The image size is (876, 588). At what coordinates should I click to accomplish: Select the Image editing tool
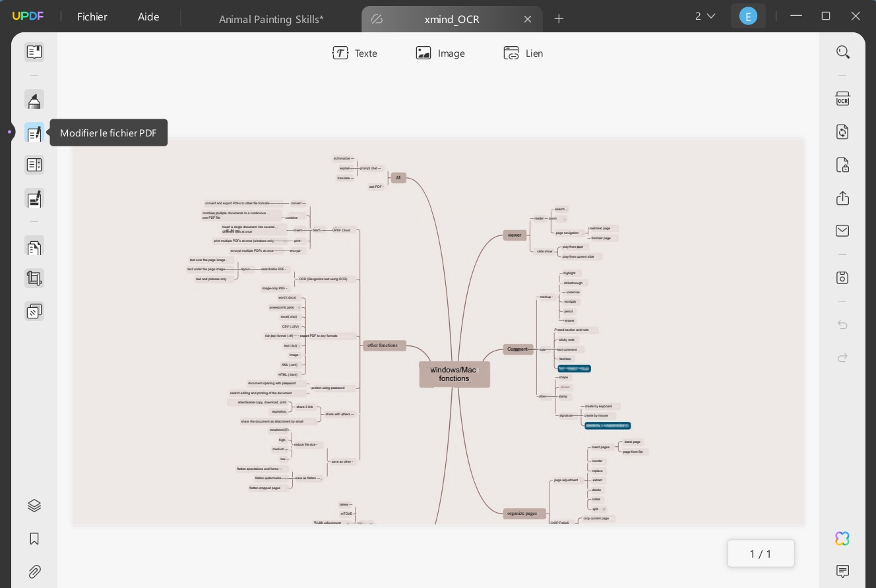[440, 53]
